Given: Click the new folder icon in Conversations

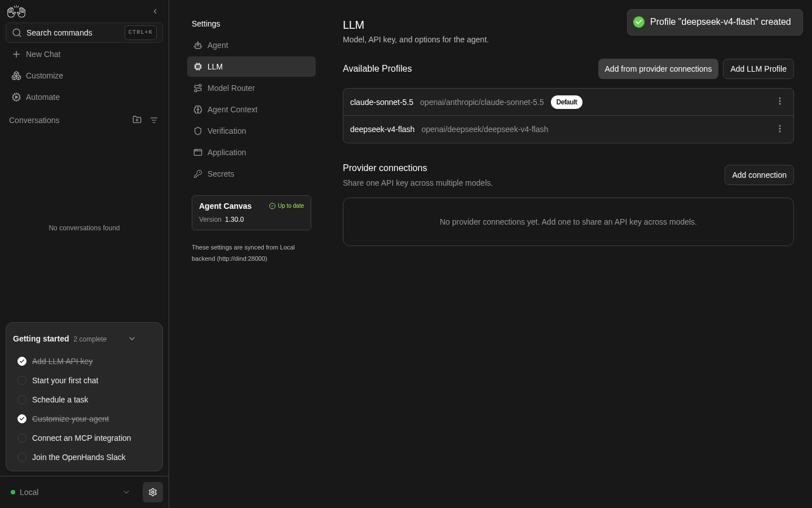Looking at the screenshot, I should 137,120.
